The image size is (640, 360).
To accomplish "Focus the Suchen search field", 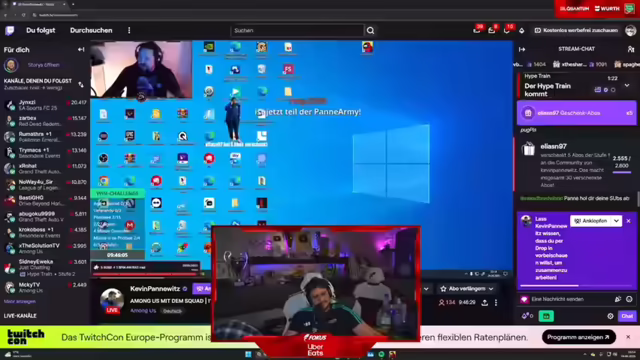I will 297,31.
